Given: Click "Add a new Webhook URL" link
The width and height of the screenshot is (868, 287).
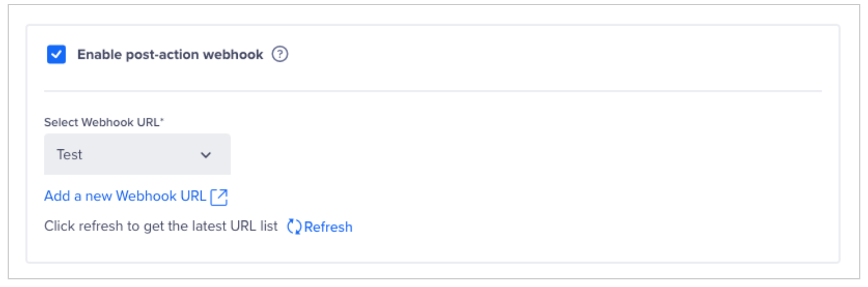Looking at the screenshot, I should (x=125, y=196).
